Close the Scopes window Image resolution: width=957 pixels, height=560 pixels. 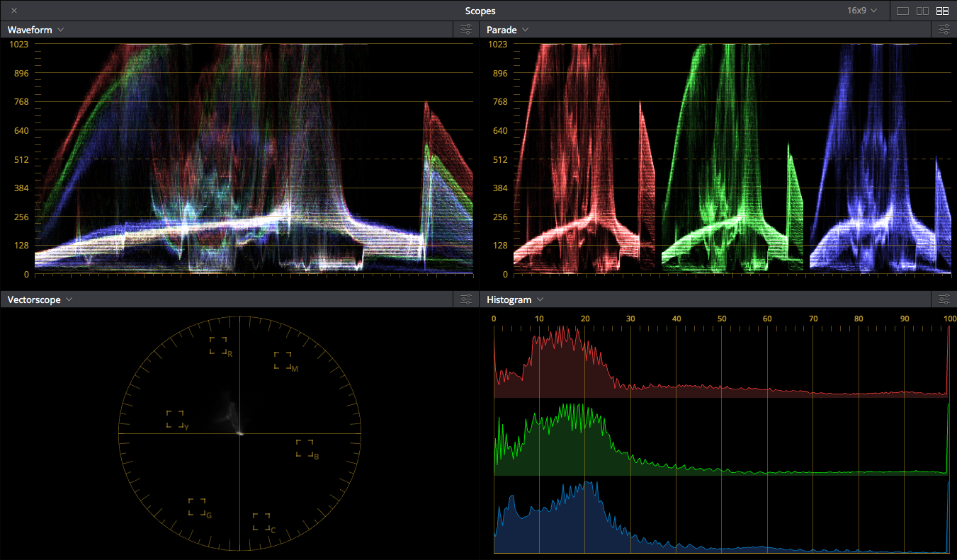14,11
